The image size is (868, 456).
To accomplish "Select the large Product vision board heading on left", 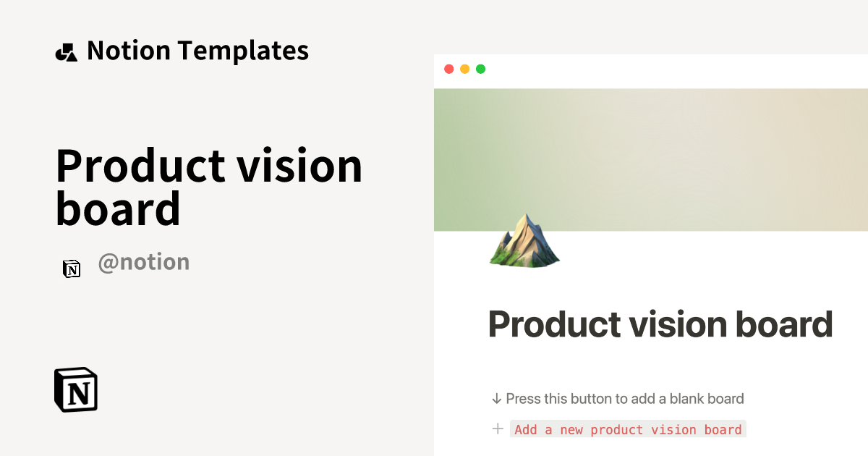I will (x=209, y=187).
